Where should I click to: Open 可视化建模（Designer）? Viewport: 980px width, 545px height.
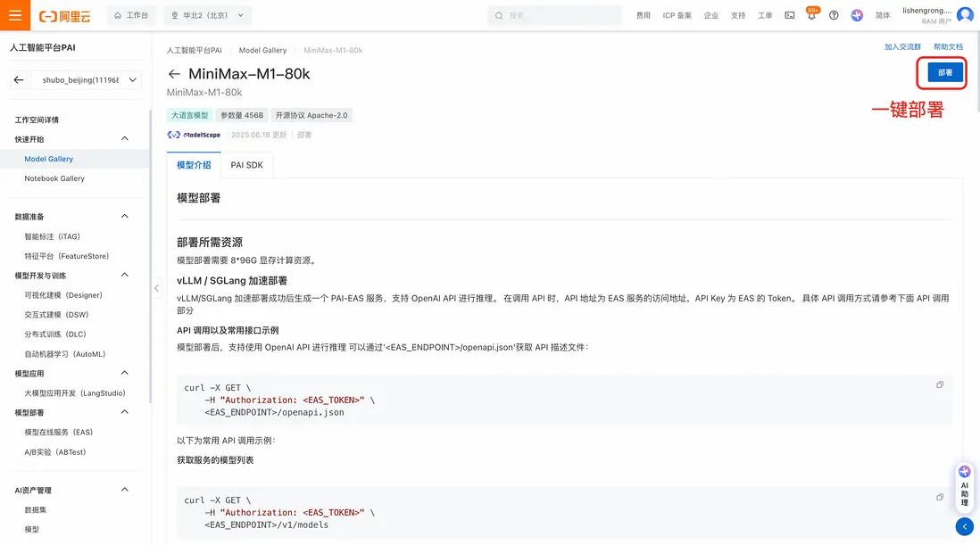(63, 295)
